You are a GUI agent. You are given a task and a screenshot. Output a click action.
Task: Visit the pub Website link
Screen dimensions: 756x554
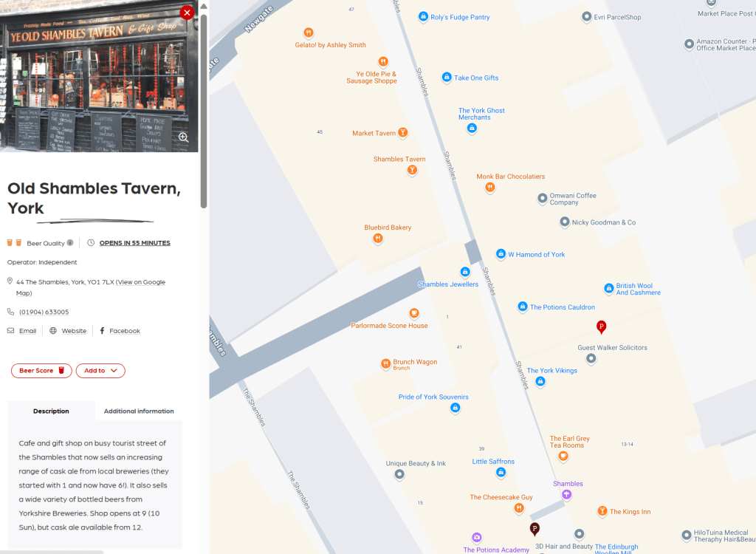[74, 331]
